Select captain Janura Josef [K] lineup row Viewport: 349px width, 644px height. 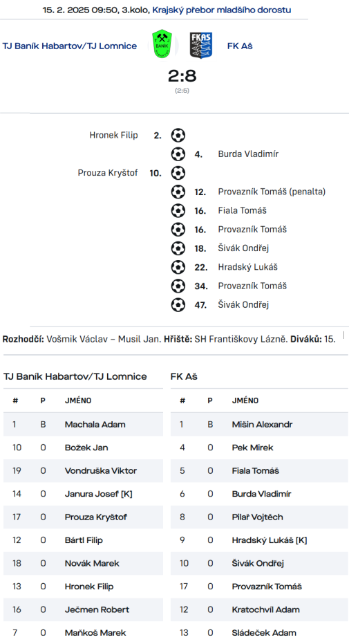[x=83, y=494]
